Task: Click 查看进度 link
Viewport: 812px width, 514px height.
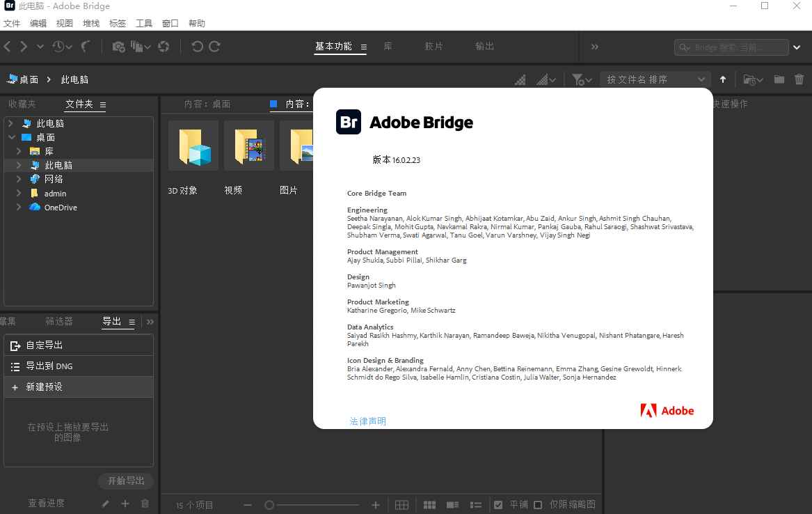Action: pos(46,503)
